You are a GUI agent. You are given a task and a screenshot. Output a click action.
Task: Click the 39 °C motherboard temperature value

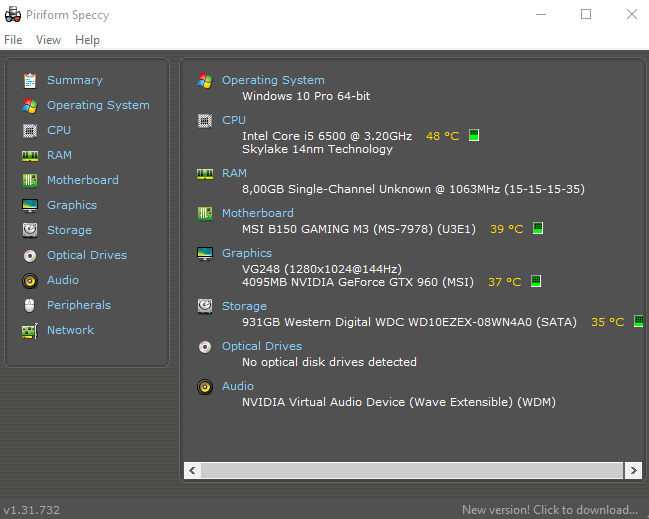tap(507, 229)
